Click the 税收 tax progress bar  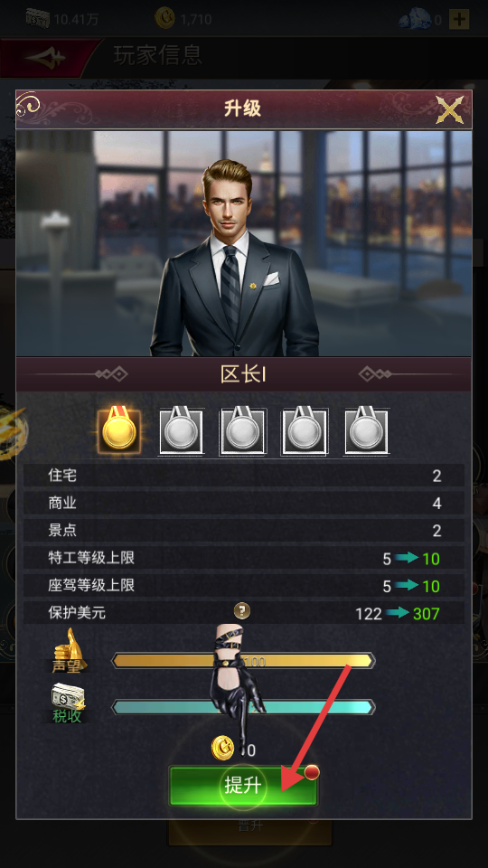click(243, 707)
